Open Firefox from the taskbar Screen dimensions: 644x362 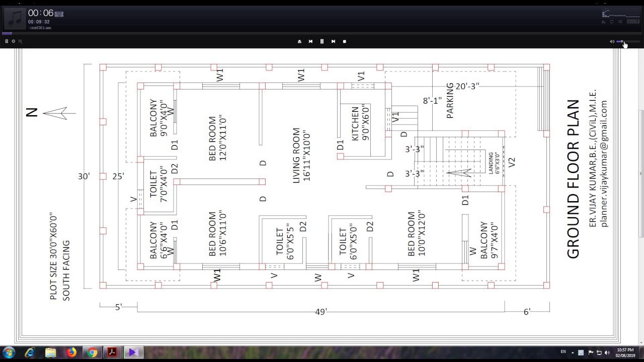coord(71,352)
